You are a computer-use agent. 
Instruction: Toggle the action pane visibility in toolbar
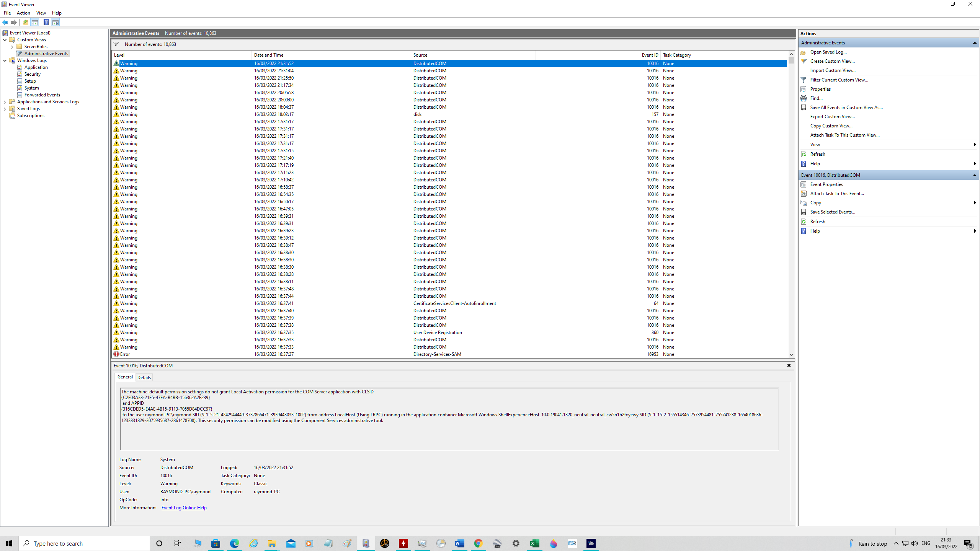pos(56,22)
